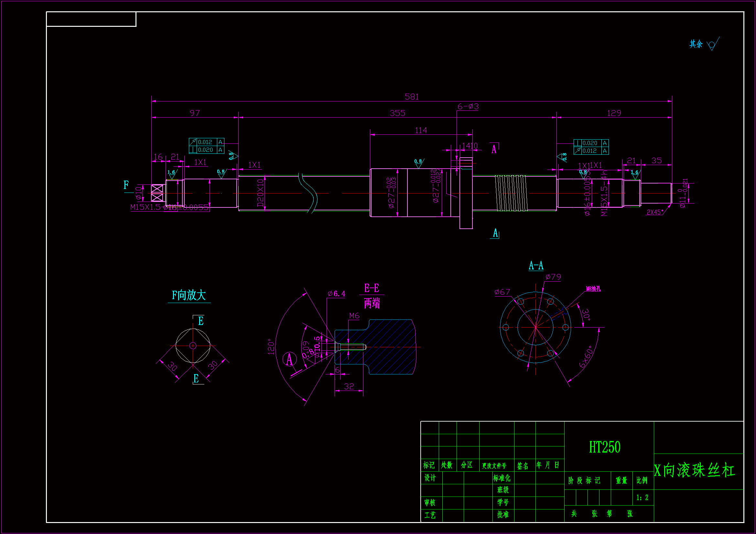Click the F向放大 view title

coord(189,295)
